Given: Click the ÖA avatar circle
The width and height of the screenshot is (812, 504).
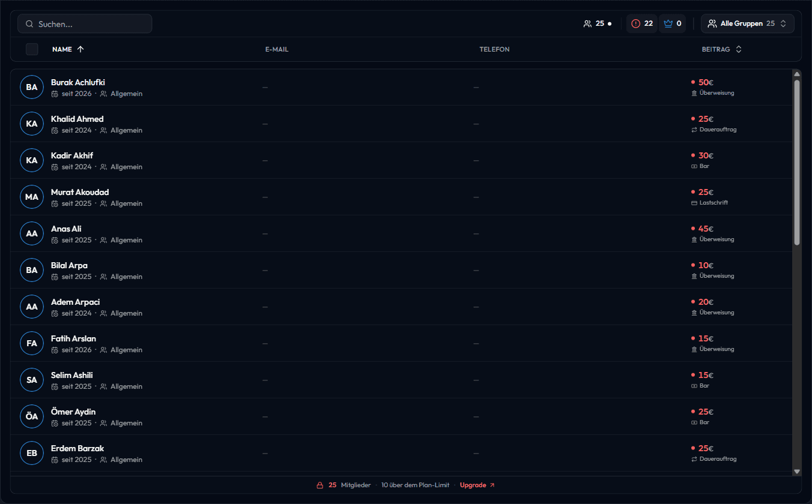Looking at the screenshot, I should (x=32, y=416).
